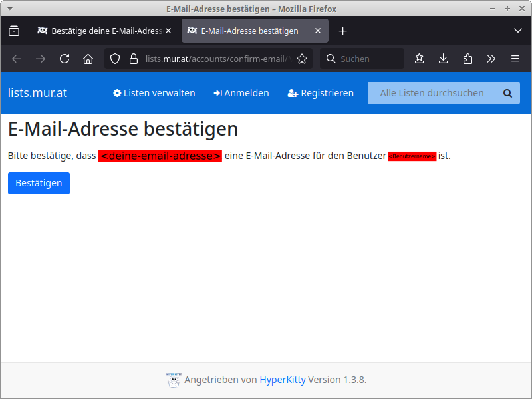Show more toolbar tools chevron
Screen dimensions: 532x399
(491, 59)
